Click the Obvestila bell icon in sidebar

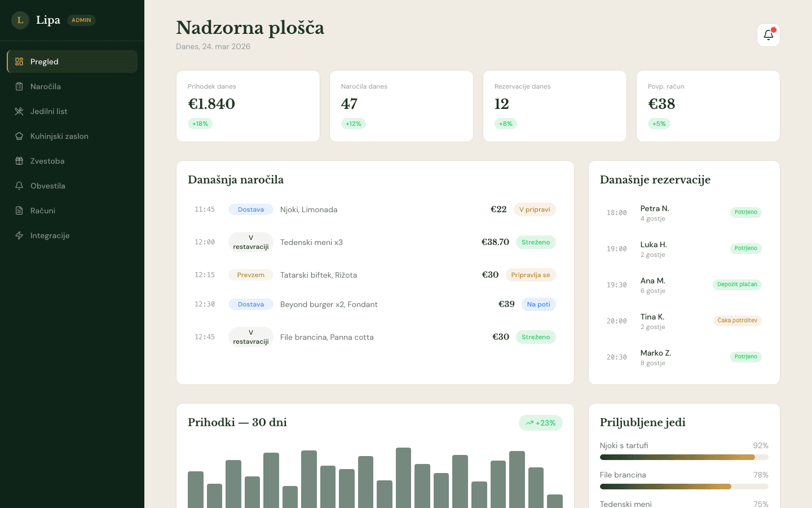tap(19, 186)
